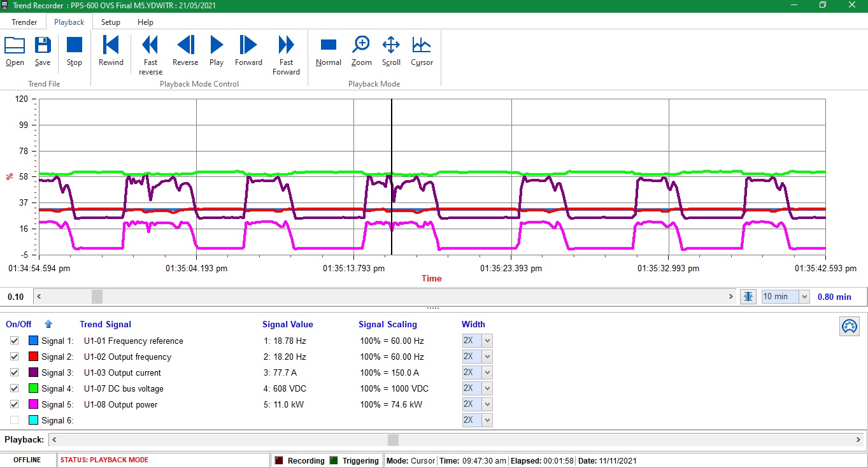Click left arrow of Playback slider
Viewport: 868px width, 468px height.
54,440
